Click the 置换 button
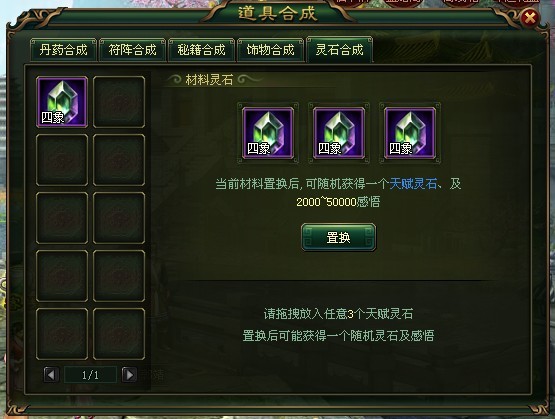555x419 pixels. pyautogui.click(x=338, y=237)
